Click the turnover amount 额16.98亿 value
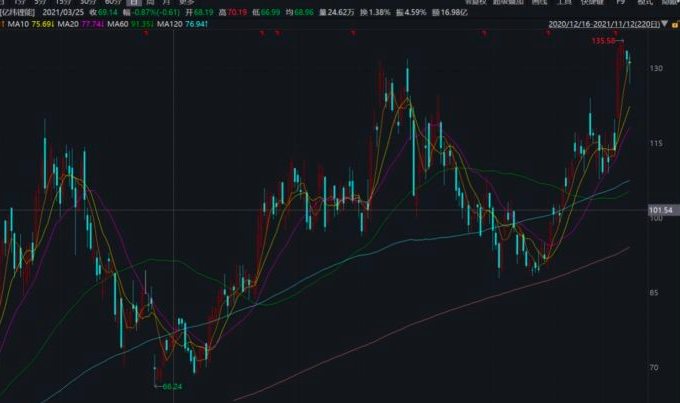The height and width of the screenshot is (403, 680). point(450,12)
